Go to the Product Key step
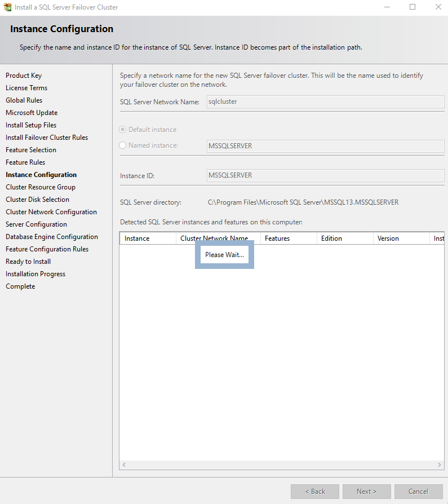Viewport: 448px width, 504px height. click(24, 76)
